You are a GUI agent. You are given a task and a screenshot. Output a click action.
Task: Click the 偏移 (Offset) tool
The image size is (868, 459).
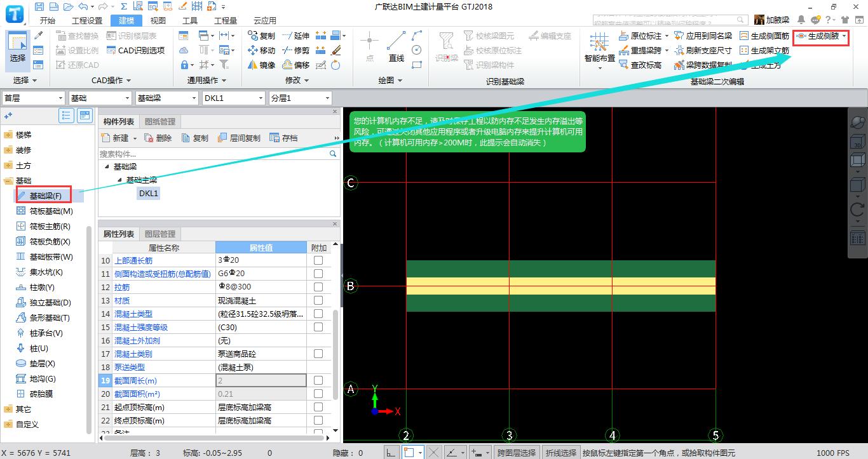pos(296,65)
